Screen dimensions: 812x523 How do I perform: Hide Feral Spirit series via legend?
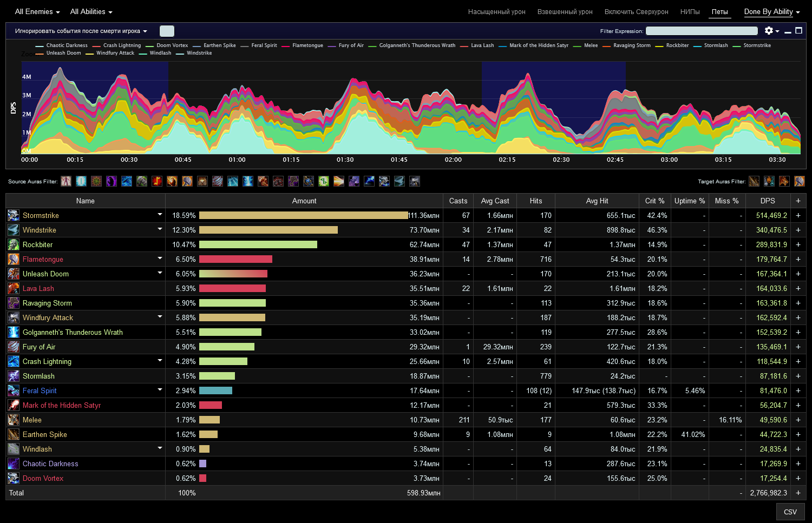264,45
